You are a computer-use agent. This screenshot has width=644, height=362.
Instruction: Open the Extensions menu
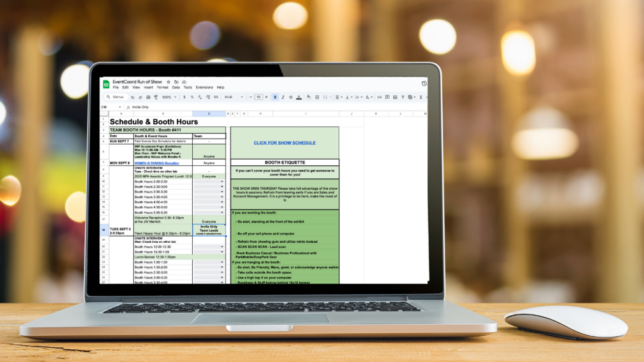[204, 87]
